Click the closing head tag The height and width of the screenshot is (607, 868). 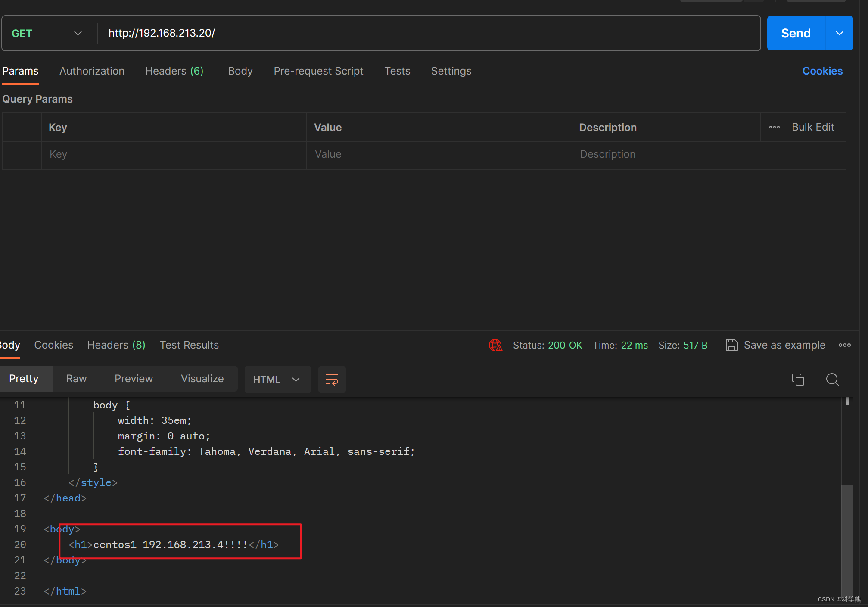(65, 498)
